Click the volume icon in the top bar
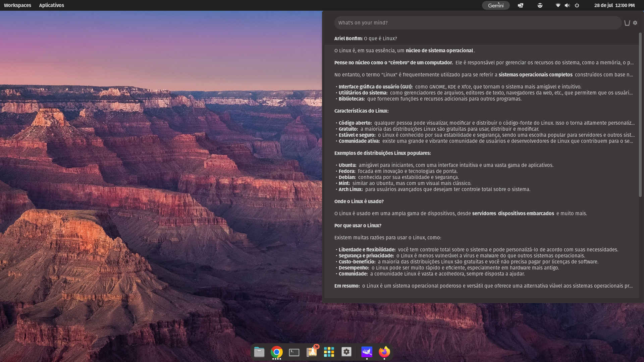644x362 pixels. coord(568,5)
